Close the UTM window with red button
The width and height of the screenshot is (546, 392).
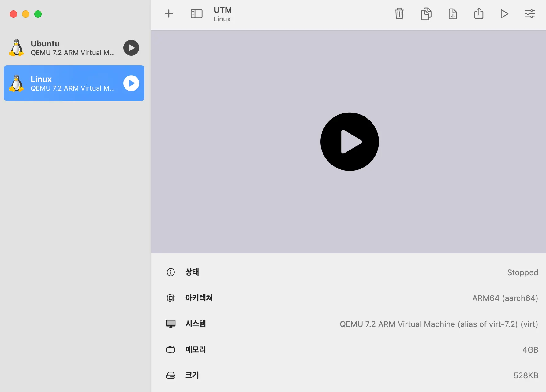13,14
